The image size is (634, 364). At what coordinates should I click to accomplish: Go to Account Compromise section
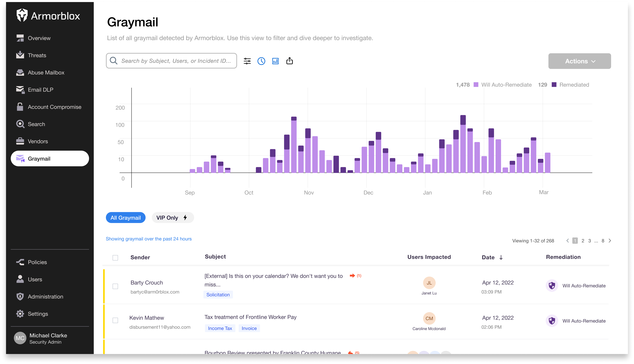click(54, 107)
